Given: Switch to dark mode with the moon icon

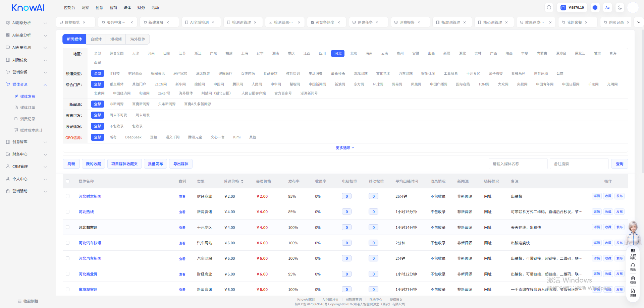Looking at the screenshot, I should (620, 7).
